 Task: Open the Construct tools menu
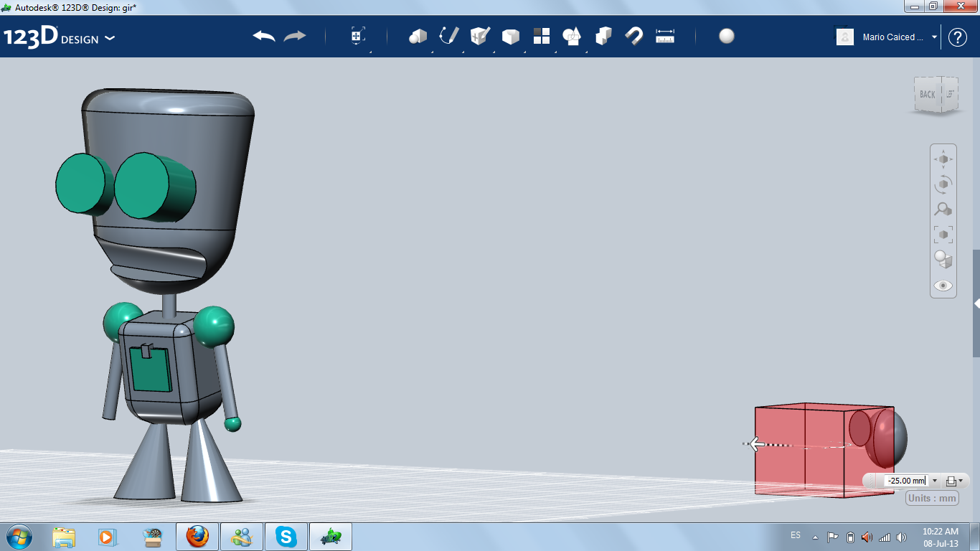(480, 36)
